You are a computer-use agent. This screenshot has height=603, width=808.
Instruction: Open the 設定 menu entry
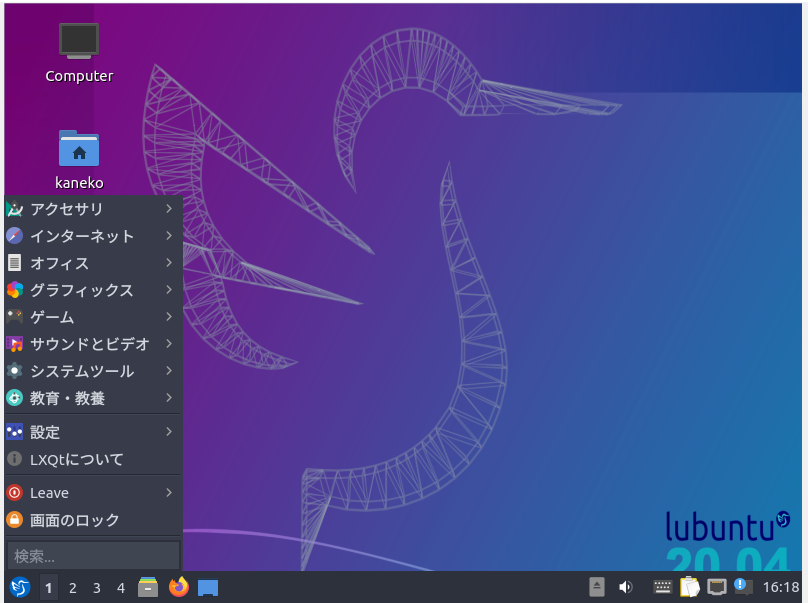coord(93,432)
